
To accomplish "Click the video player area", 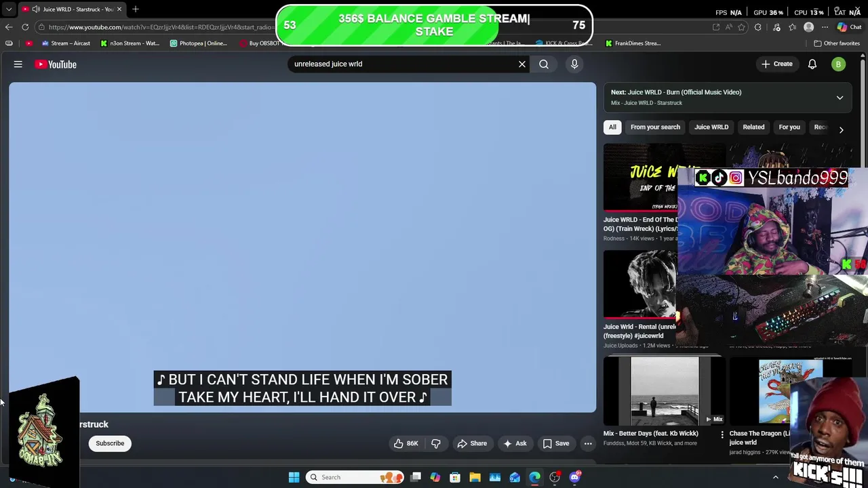I will (302, 247).
